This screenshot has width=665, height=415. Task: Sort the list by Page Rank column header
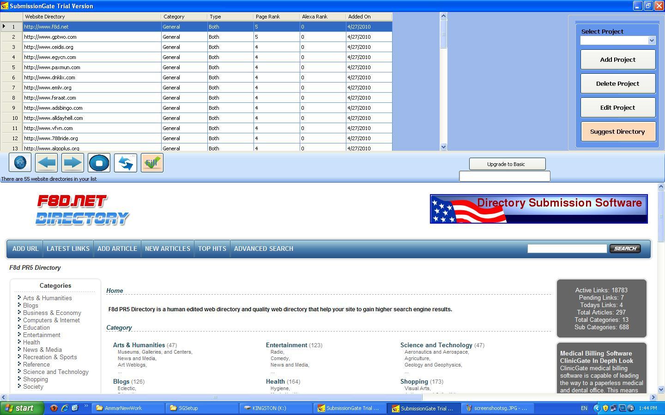[275, 17]
